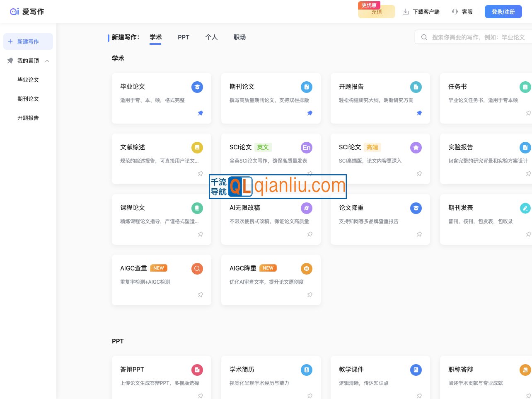This screenshot has height=399, width=532.
Task: Click the 登录/注册 button
Action: (503, 12)
